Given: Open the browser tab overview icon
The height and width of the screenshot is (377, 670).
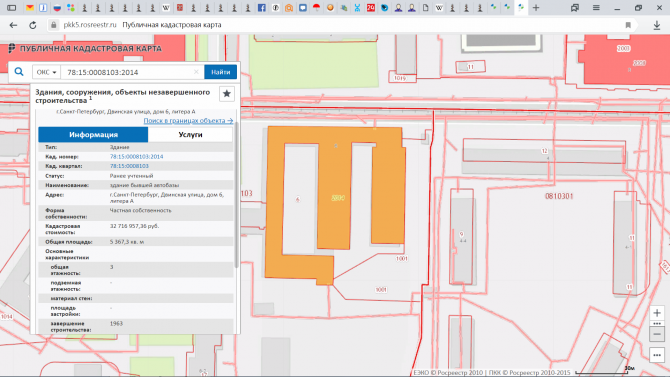Looking at the screenshot, I should pyautogui.click(x=575, y=8).
